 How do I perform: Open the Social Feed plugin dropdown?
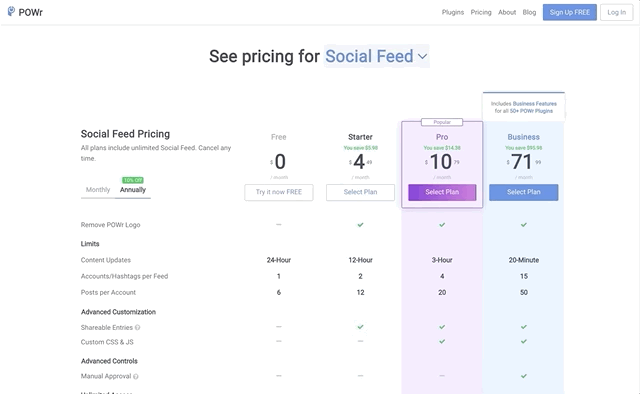pos(376,56)
